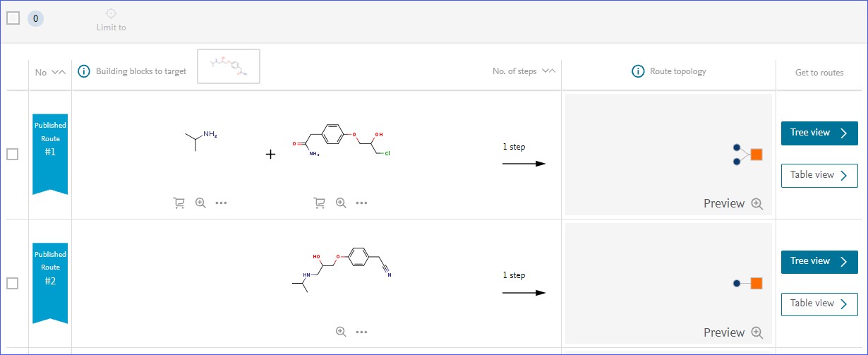Open more options for route #2 nitrile compound
Image resolution: width=868 pixels, height=355 pixels.
(362, 332)
